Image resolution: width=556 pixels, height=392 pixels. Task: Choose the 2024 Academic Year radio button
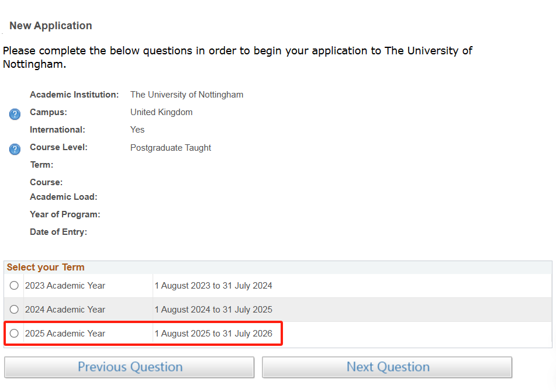tap(14, 310)
